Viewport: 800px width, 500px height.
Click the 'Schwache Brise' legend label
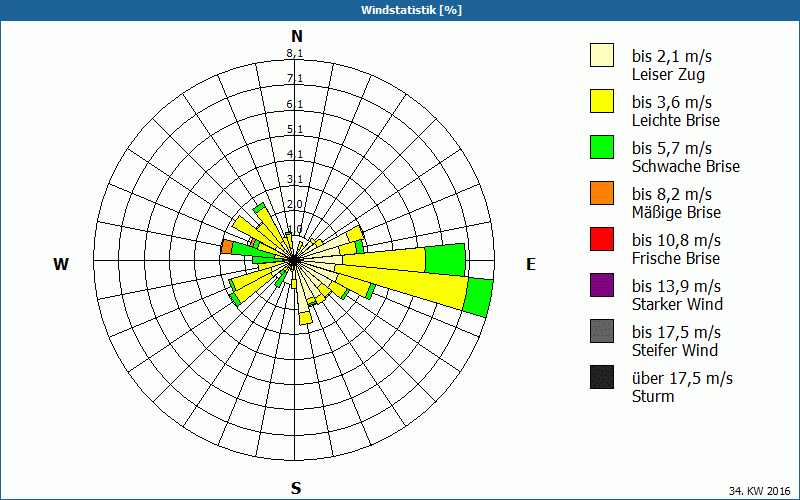686,166
